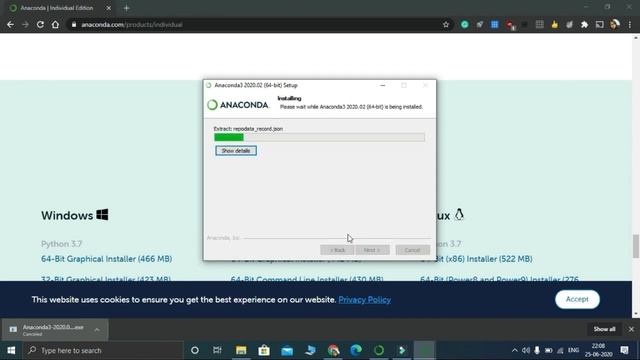Reload the Anaconda page

click(40, 24)
